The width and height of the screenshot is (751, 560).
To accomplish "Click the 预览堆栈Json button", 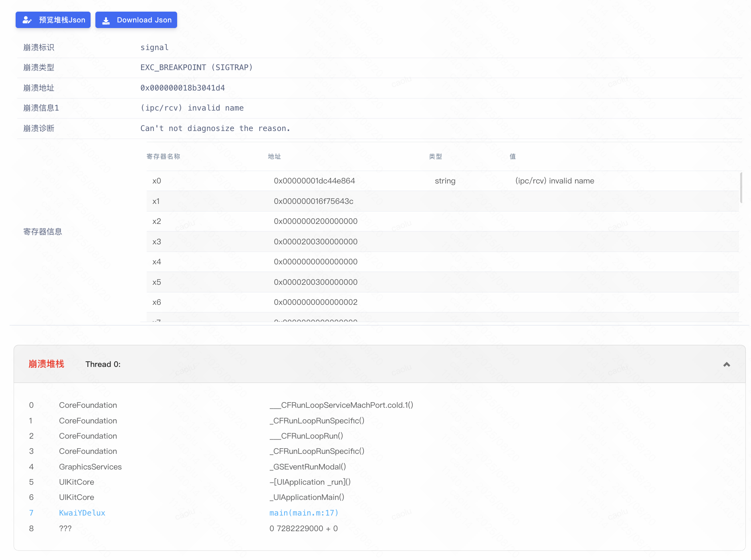I will click(53, 20).
